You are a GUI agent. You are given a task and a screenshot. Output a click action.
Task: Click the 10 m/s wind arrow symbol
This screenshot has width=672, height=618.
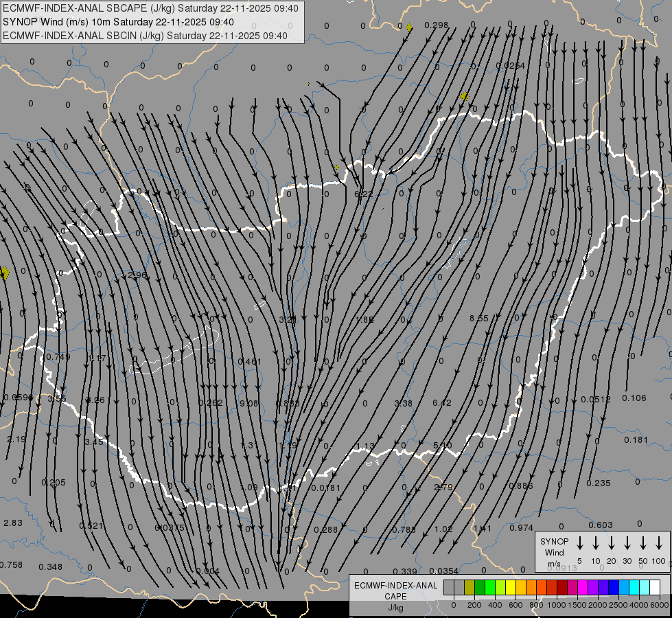click(596, 543)
